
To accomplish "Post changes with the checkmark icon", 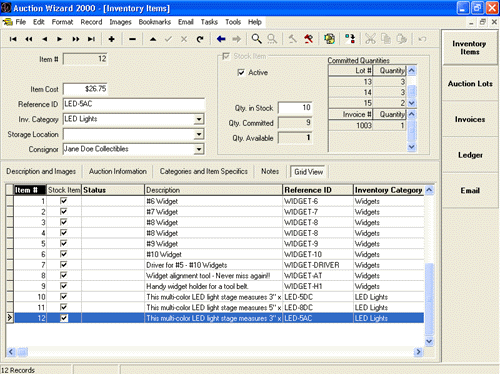I will pyautogui.click(x=168, y=39).
